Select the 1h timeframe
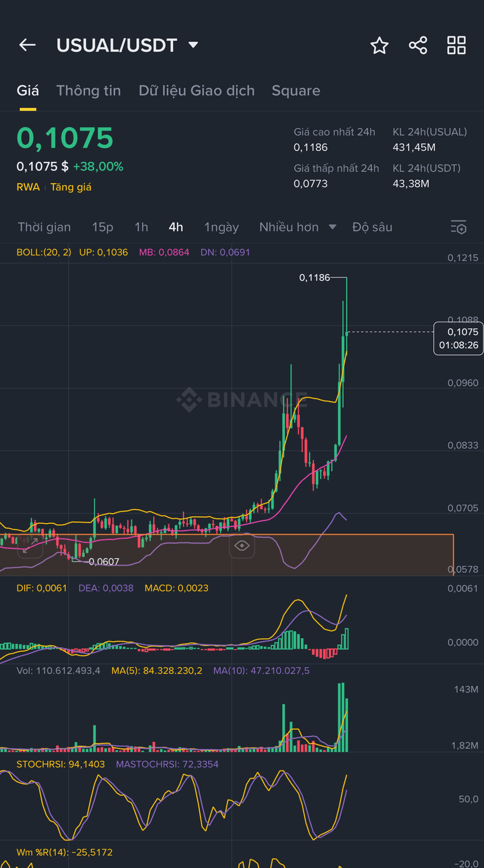 coord(141,227)
